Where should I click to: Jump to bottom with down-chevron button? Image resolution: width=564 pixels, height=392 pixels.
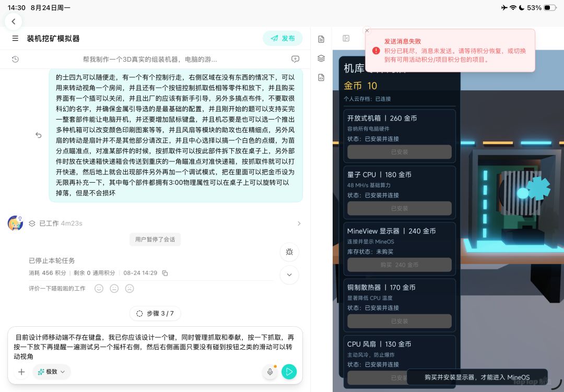pyautogui.click(x=289, y=275)
